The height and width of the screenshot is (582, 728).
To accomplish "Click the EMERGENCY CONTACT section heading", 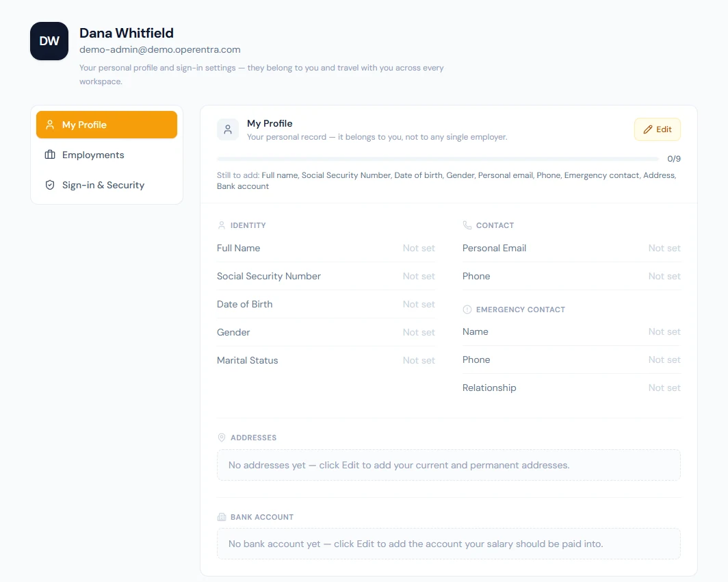I will (521, 309).
